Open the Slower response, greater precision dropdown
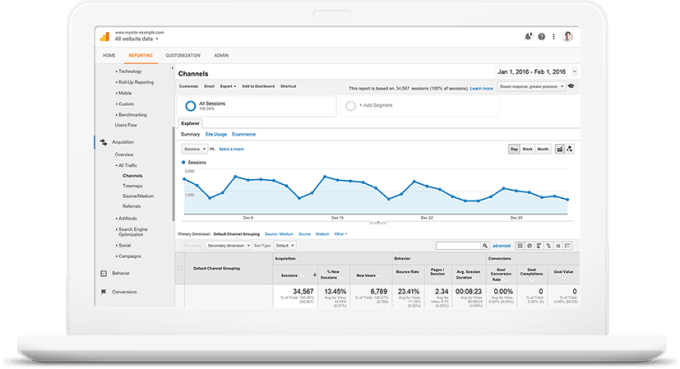Screen dimensions: 680x369 (531, 87)
